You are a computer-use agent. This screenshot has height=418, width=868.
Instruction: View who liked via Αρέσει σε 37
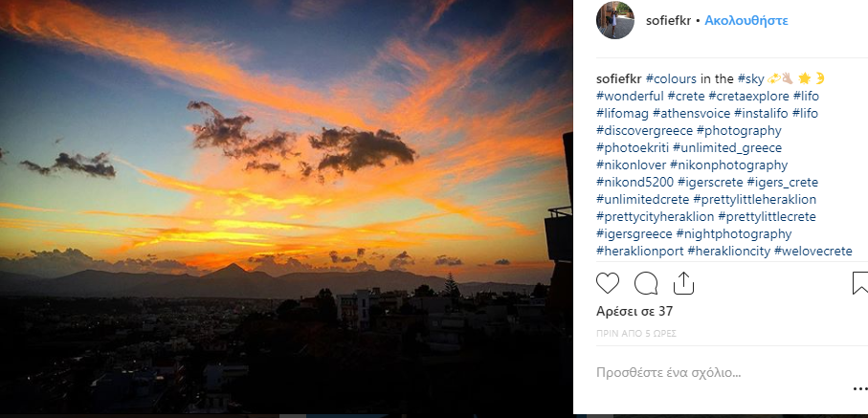click(x=634, y=311)
